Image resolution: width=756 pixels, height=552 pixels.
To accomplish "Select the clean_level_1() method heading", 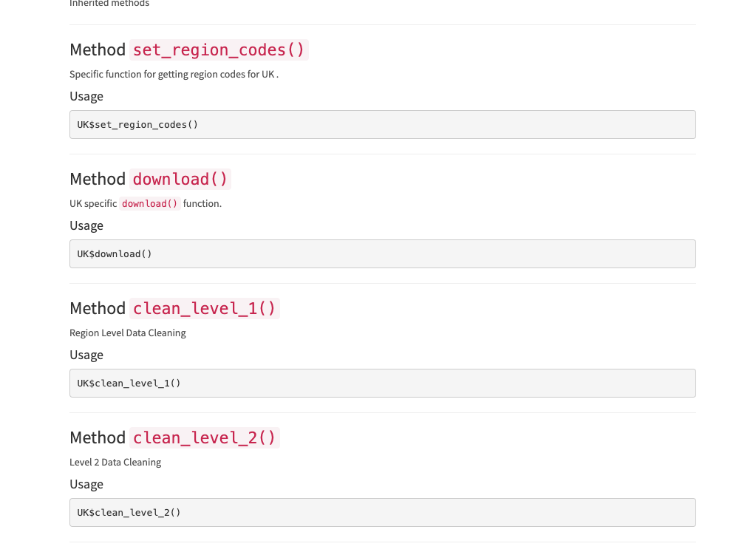I will tap(205, 308).
